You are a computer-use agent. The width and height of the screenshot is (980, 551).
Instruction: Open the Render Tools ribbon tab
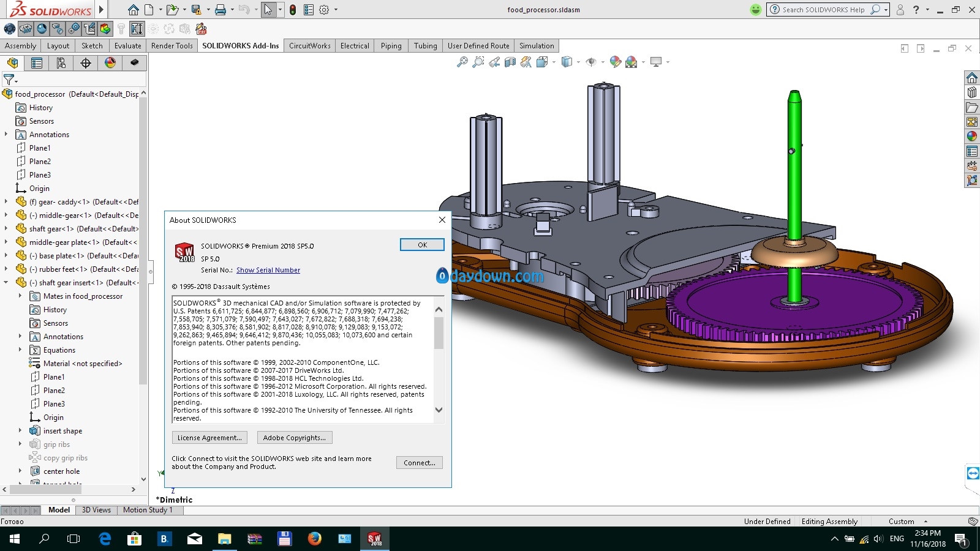(x=171, y=46)
